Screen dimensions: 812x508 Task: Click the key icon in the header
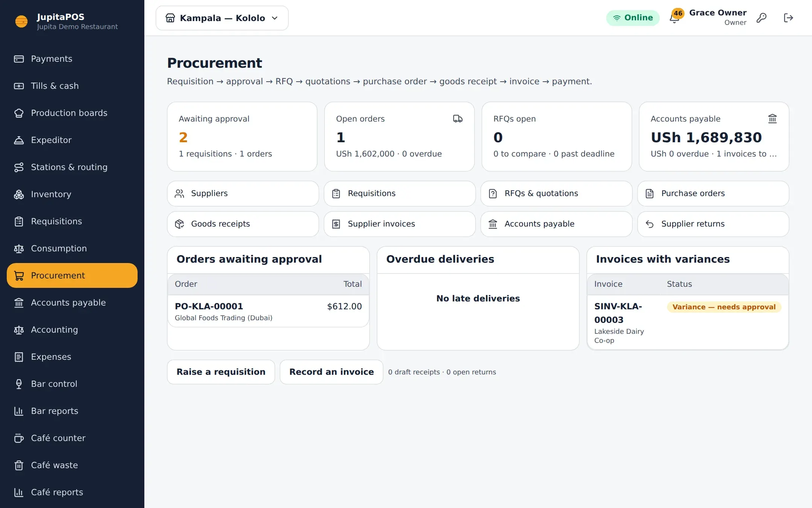pos(761,18)
